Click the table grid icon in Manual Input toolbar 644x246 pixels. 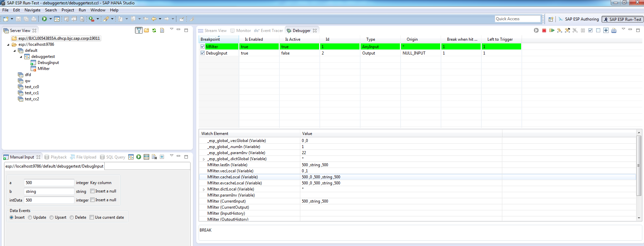pyautogui.click(x=146, y=157)
